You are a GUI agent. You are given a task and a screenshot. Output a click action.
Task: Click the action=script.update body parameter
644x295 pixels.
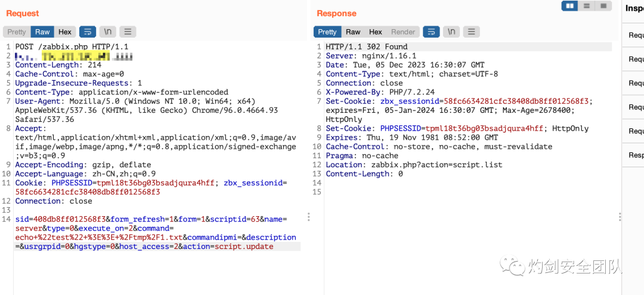click(228, 247)
